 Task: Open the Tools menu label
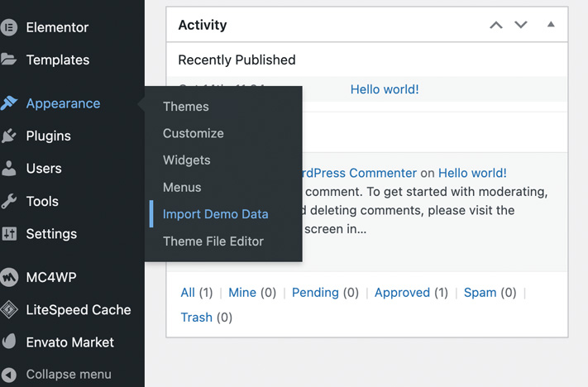pyautogui.click(x=42, y=201)
